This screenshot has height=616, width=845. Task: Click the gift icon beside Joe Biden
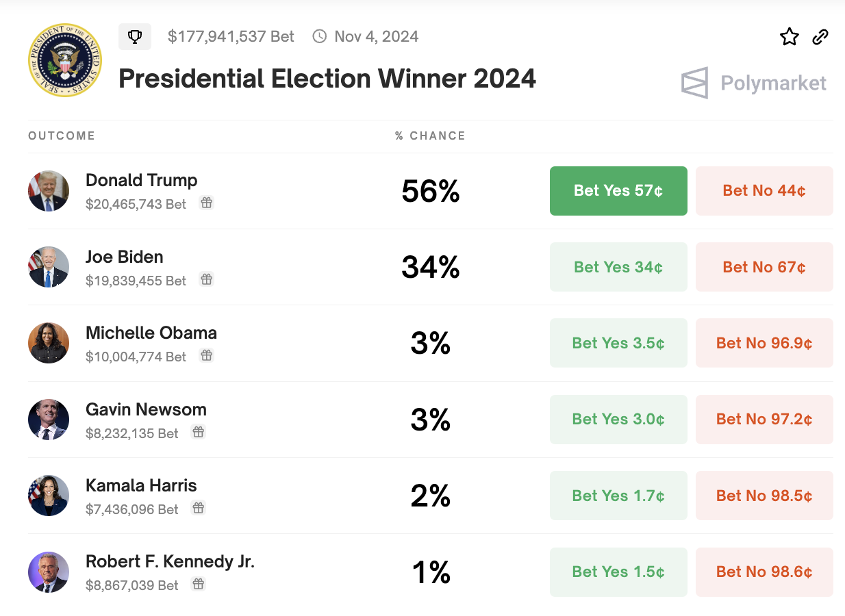pyautogui.click(x=206, y=279)
